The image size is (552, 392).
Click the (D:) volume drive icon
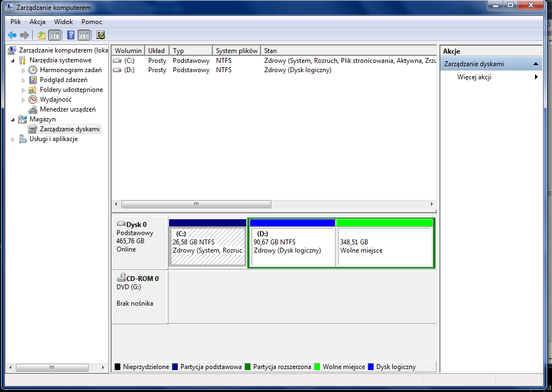[117, 70]
